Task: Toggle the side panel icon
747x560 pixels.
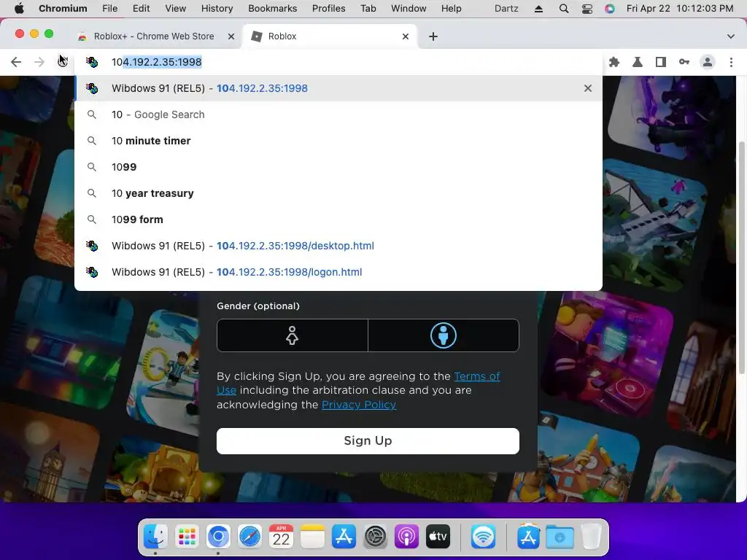Action: [x=661, y=62]
